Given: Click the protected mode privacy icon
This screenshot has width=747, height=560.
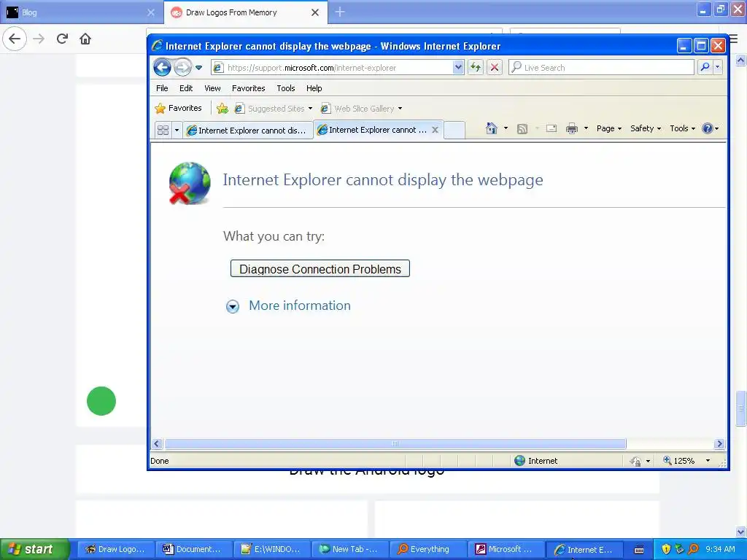Looking at the screenshot, I should point(635,461).
